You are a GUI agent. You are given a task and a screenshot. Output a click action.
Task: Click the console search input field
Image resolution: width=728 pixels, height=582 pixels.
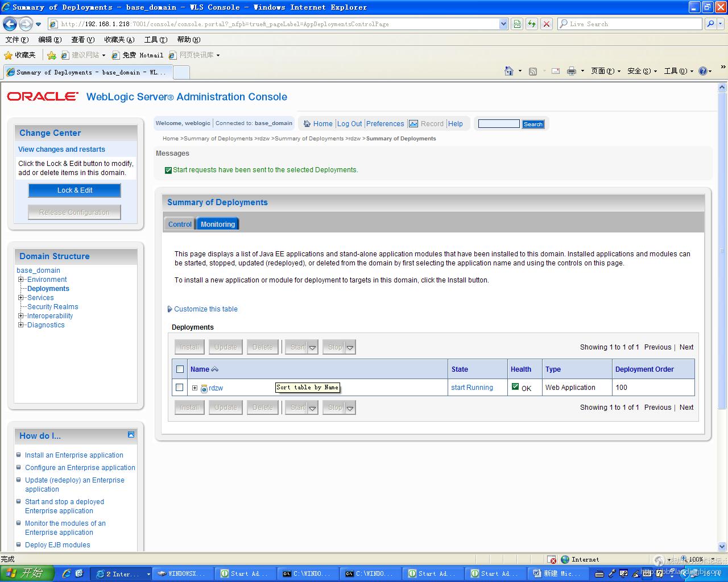tap(498, 124)
